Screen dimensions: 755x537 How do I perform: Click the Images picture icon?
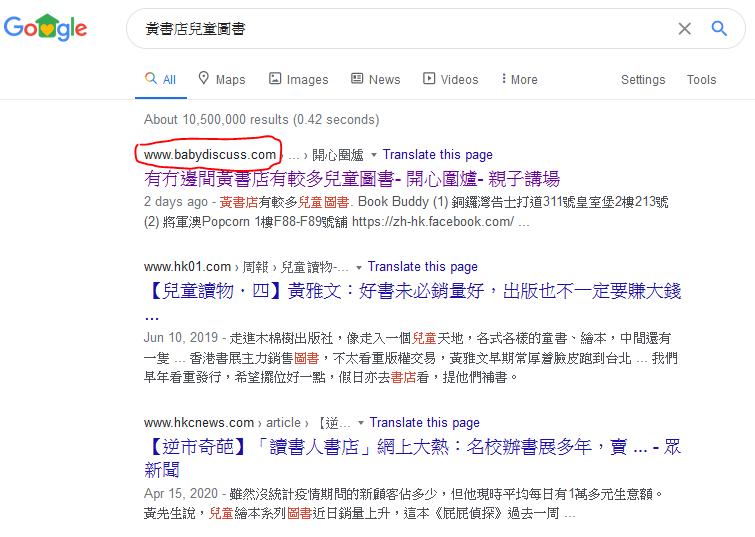(275, 78)
